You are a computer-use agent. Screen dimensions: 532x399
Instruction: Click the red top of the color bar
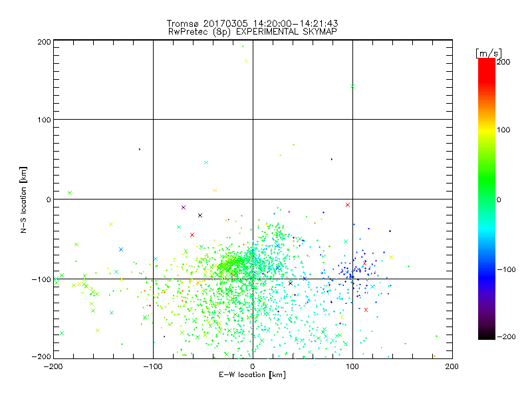coord(487,63)
